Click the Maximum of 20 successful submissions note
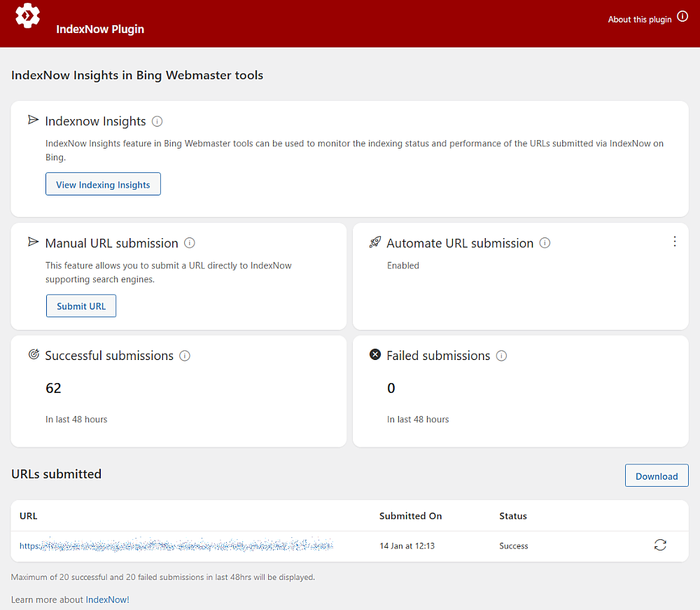Screen dimensions: 700x610 point(163,577)
